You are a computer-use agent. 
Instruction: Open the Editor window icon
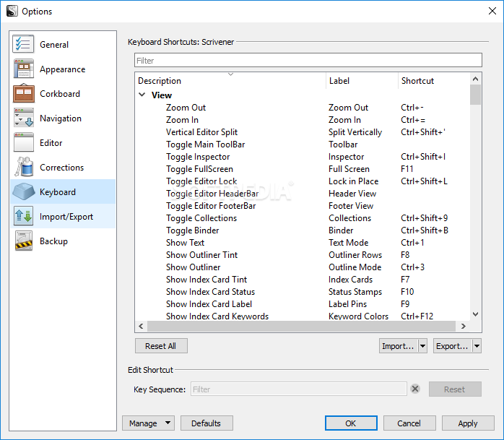tap(23, 142)
